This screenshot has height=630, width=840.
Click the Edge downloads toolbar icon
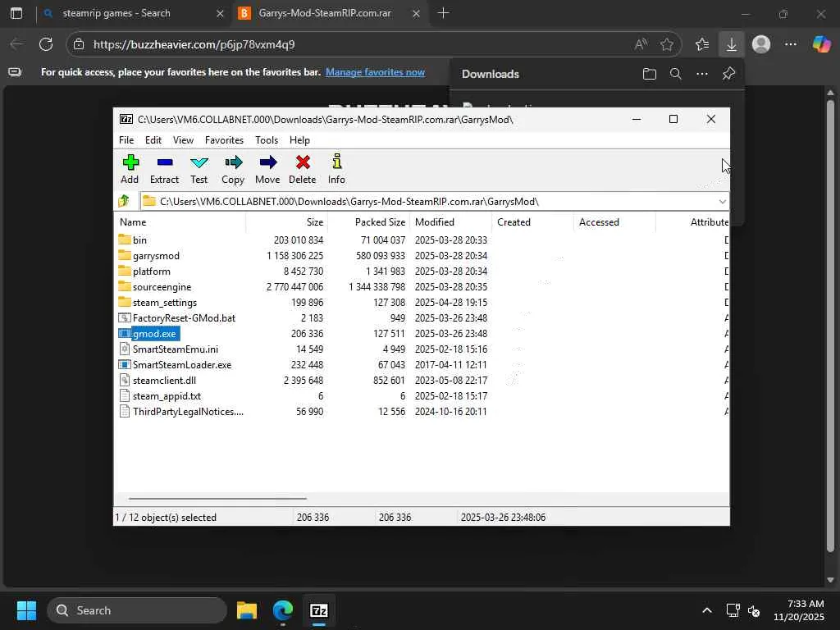(731, 44)
